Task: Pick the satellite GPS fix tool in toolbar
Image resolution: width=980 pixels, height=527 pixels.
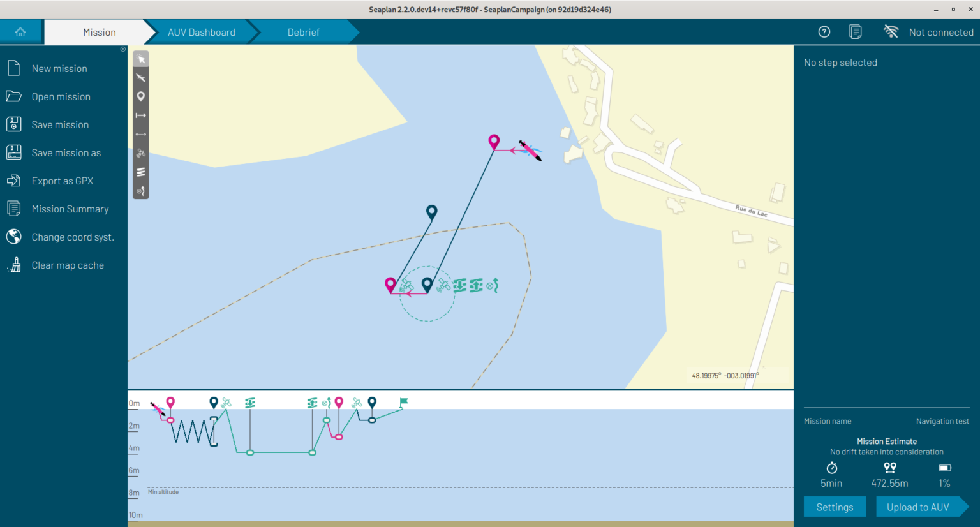Action: (141, 153)
